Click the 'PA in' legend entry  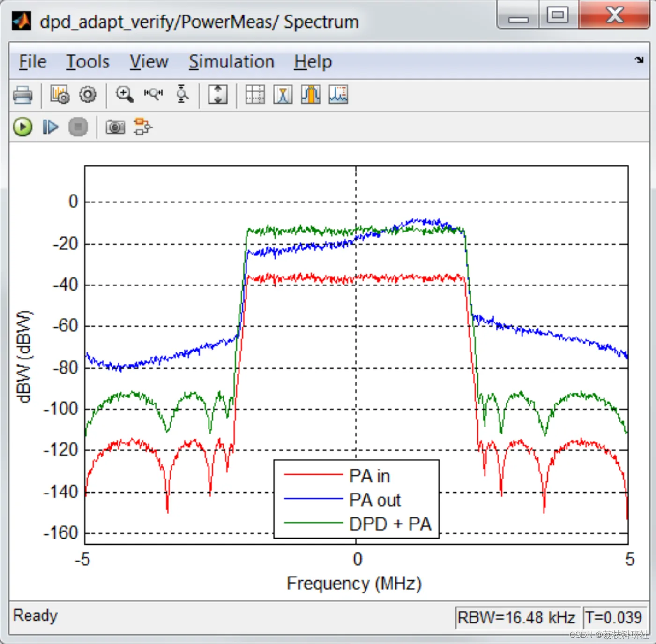pos(369,476)
